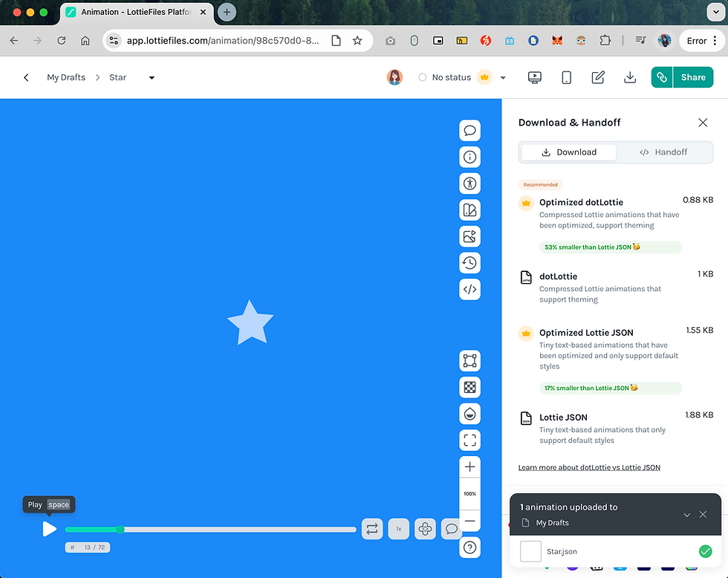
Task: Open the MetaMask fox extension
Action: (557, 40)
